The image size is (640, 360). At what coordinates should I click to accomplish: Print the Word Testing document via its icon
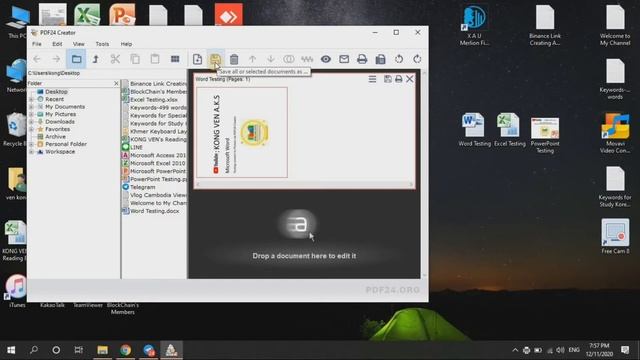pos(399,79)
